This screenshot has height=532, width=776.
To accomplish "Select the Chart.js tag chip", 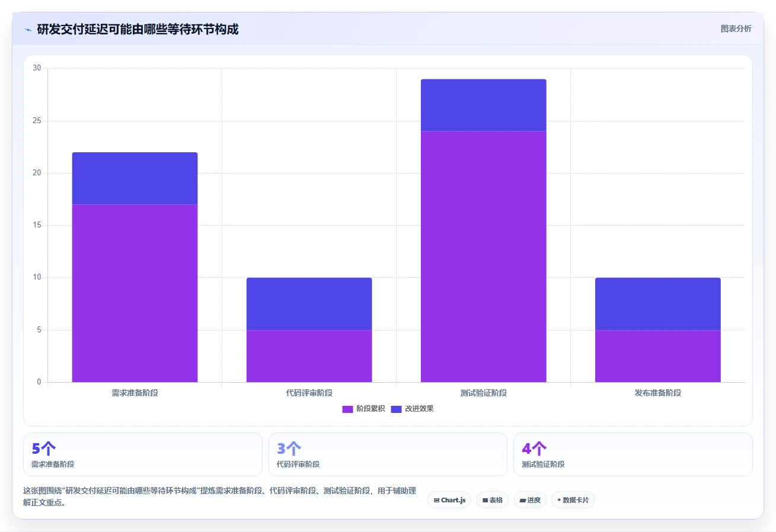I will pyautogui.click(x=449, y=500).
